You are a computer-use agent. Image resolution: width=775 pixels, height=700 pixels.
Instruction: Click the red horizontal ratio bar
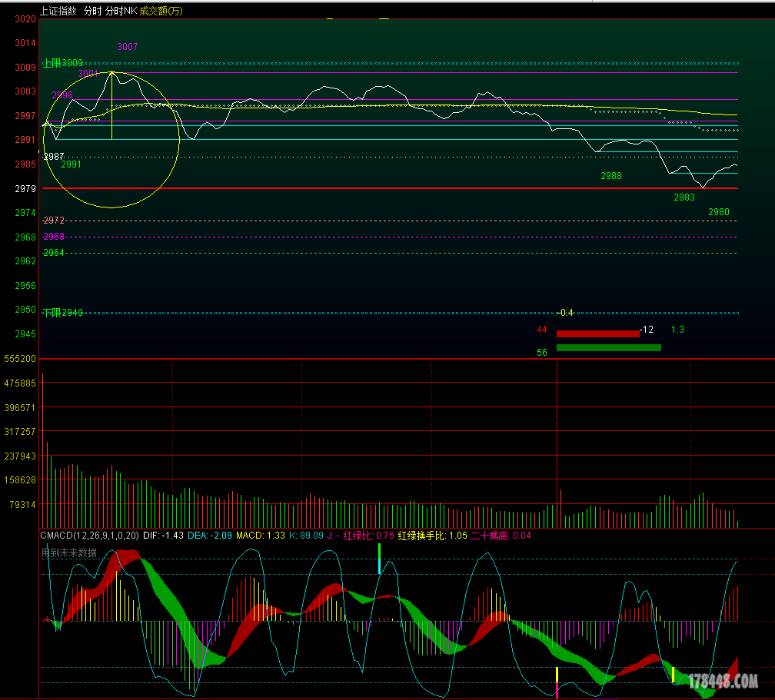coord(598,334)
